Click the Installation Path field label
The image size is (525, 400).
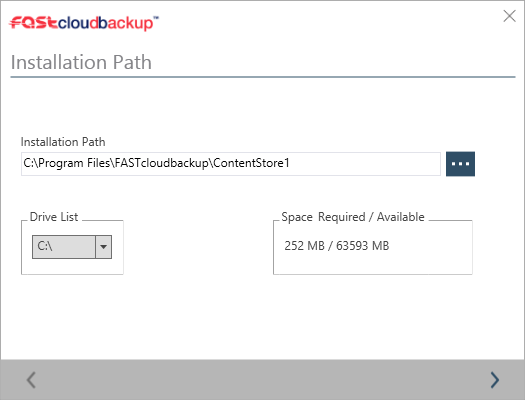coord(63,142)
